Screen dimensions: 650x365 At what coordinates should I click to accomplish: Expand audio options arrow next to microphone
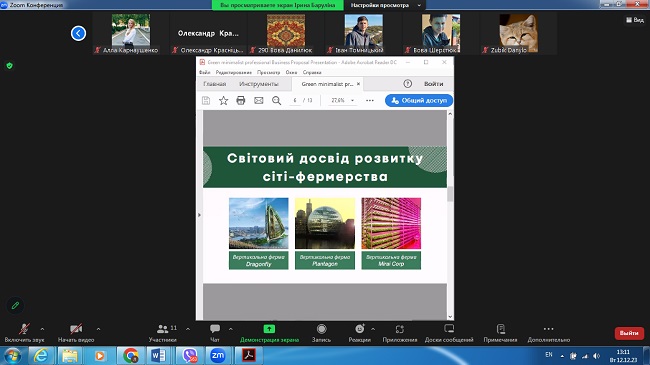[x=42, y=329]
